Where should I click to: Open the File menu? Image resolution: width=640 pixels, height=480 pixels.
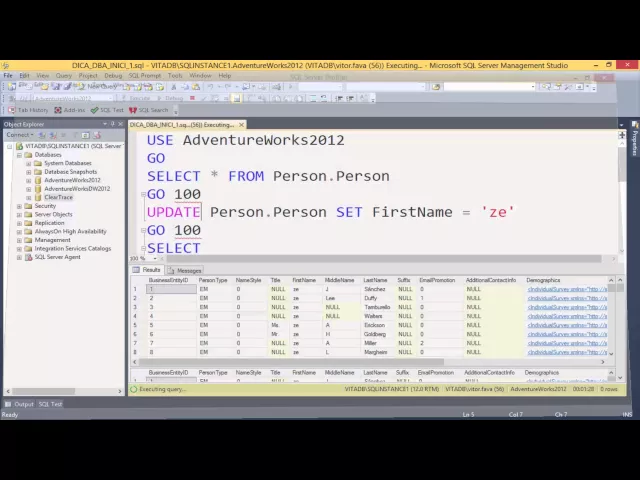(x=8, y=76)
